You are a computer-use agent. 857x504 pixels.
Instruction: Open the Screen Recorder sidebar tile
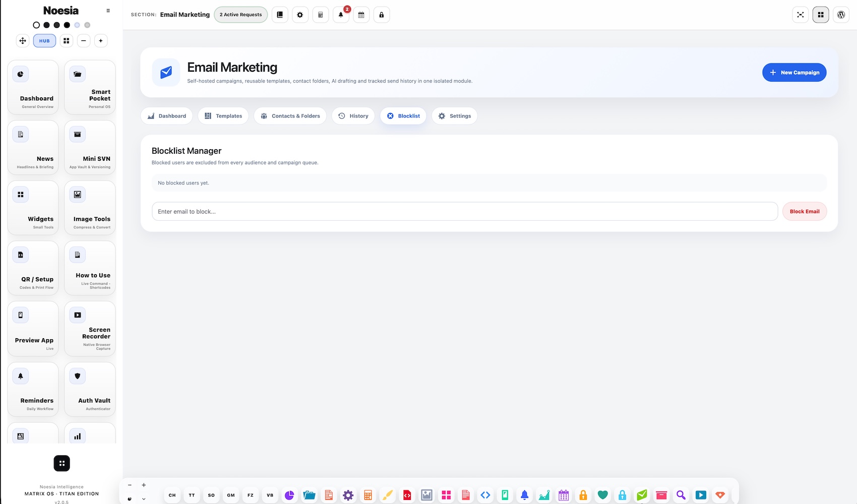click(x=90, y=329)
